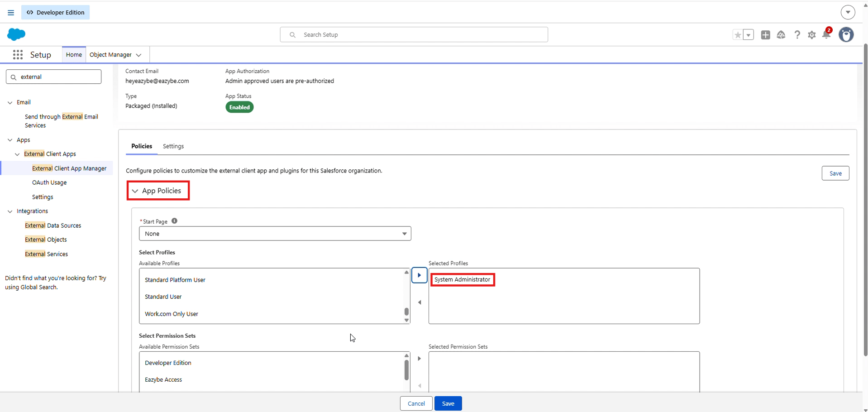868x412 pixels.
Task: Switch to the Settings tab
Action: coord(173,146)
